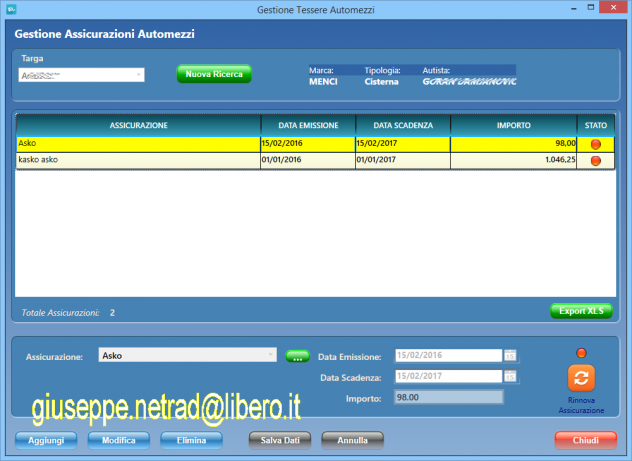Screen dimensions: 632x461
Task: Click red status indicator above Rinnova icon
Action: click(581, 353)
